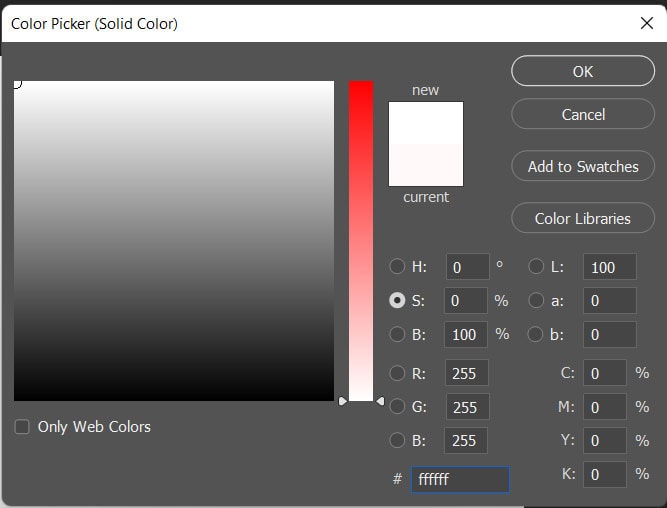Click Add to Swatches button
This screenshot has height=508, width=667.
(x=583, y=166)
